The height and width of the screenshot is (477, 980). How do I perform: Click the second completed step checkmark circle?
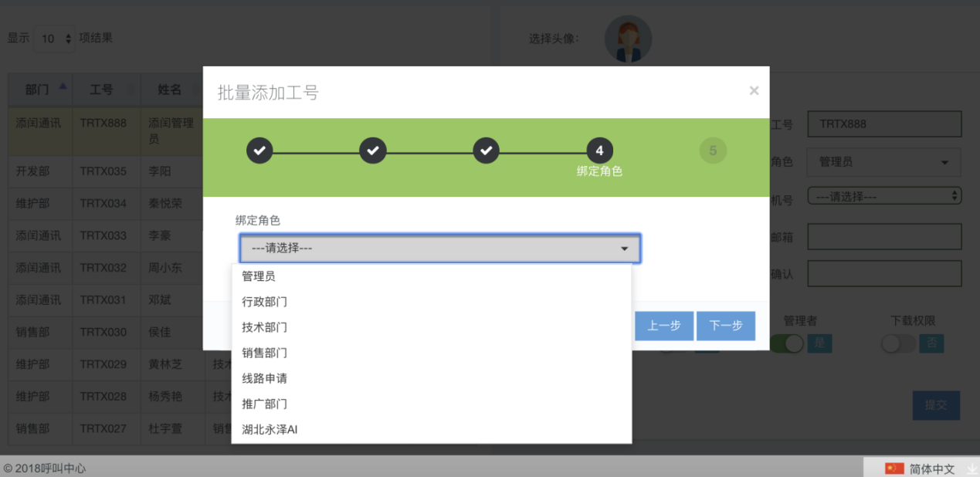click(373, 151)
